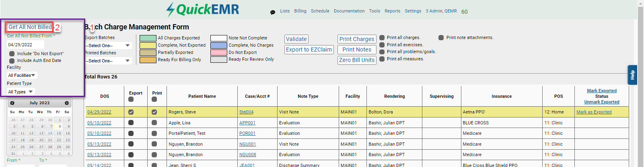Open the All Facilities dropdown
The width and height of the screenshot is (644, 167).
pyautogui.click(x=22, y=75)
